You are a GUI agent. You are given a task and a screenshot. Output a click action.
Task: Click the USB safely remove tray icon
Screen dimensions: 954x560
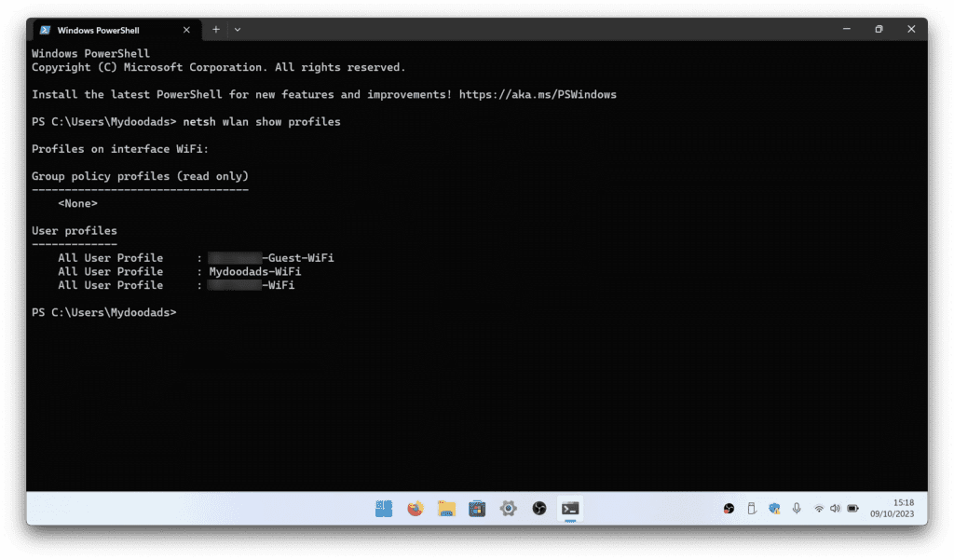click(752, 508)
